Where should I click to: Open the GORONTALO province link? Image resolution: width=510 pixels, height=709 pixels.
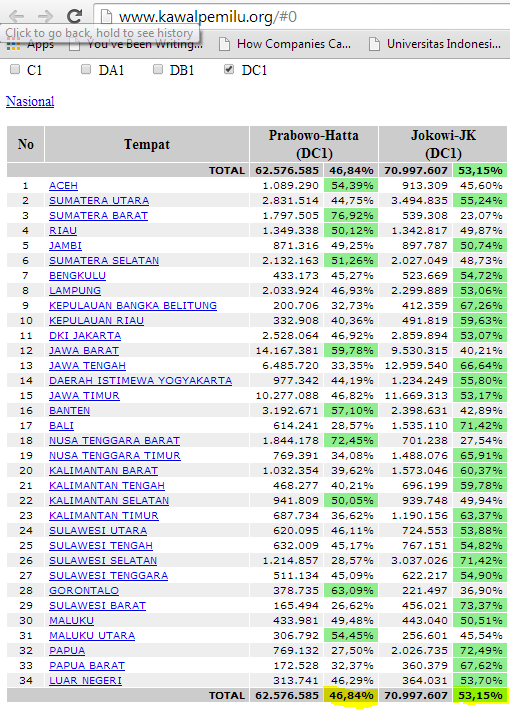[x=84, y=590]
